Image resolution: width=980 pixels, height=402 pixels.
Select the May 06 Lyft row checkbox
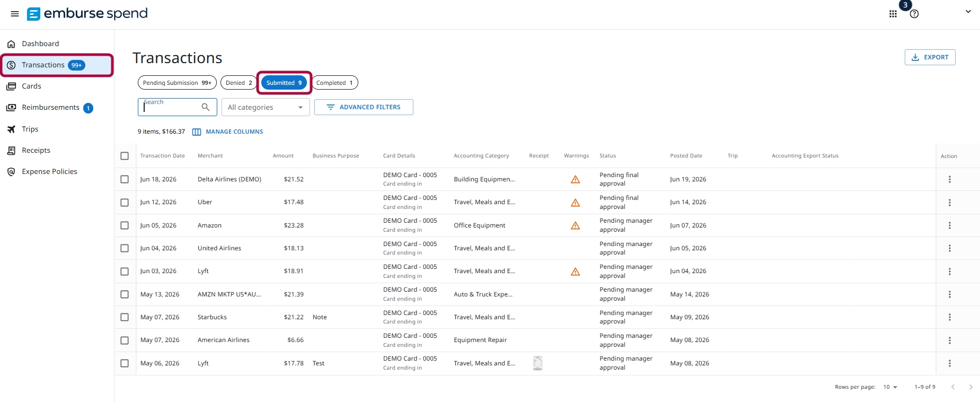tap(125, 363)
